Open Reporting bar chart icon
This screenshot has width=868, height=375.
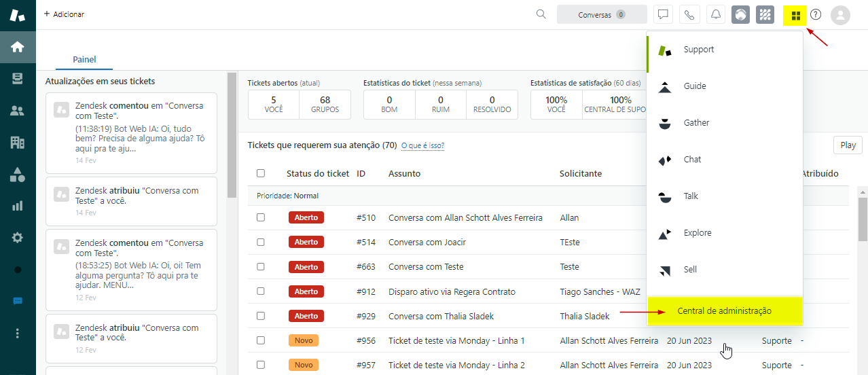tap(18, 206)
